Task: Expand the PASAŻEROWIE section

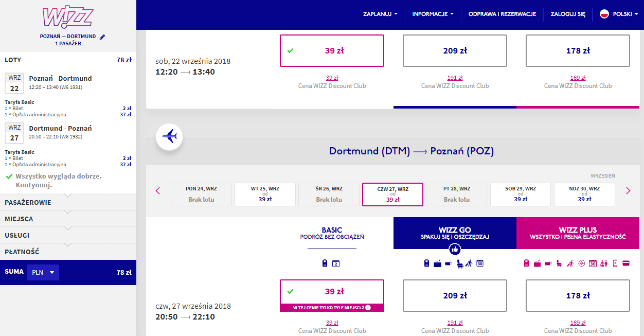Action: (68, 202)
